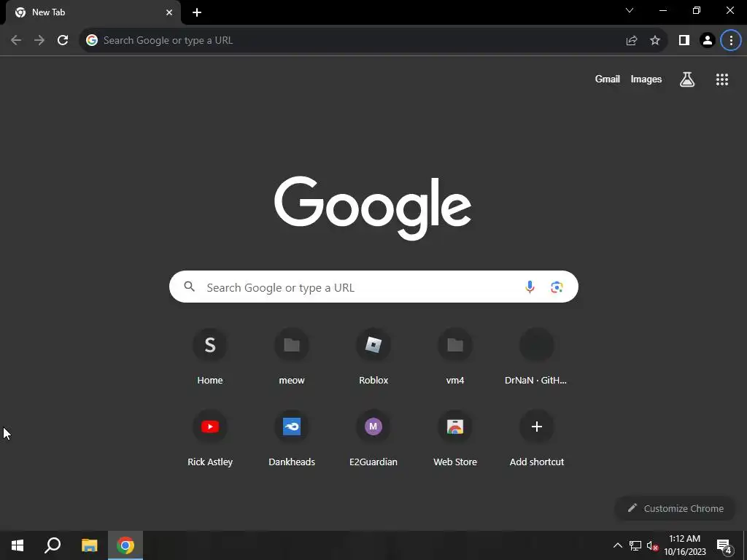Open the tab search dropdown arrow
Screen dimensions: 747x560
coord(630,10)
